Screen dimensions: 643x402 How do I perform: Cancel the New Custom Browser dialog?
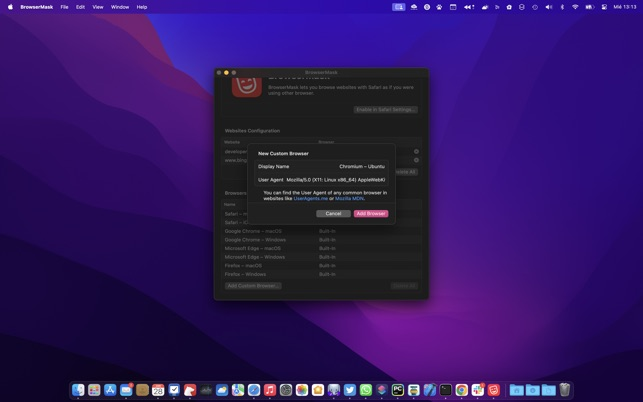333,213
